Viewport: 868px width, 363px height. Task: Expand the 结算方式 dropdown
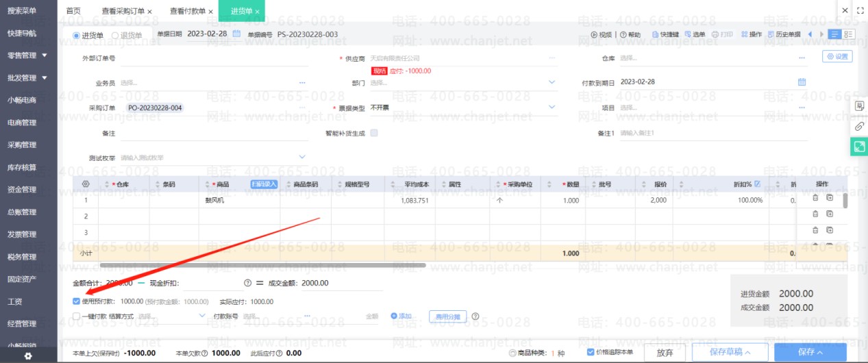coord(202,316)
